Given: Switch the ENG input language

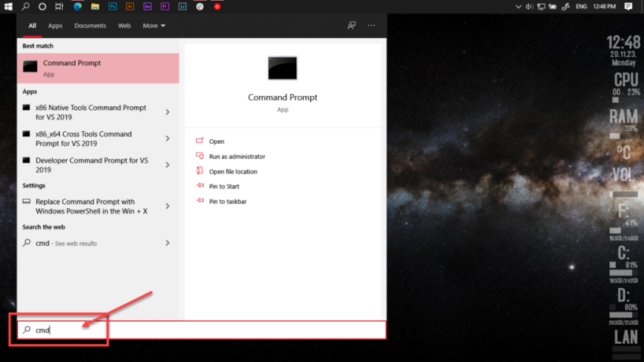Looking at the screenshot, I should [x=581, y=7].
